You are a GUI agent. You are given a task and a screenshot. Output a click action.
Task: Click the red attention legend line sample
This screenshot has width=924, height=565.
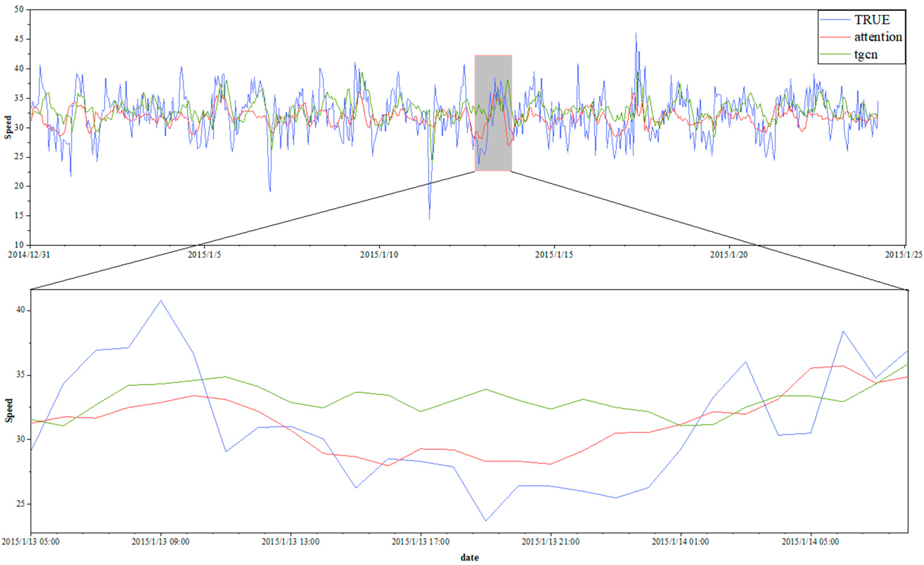[x=835, y=37]
